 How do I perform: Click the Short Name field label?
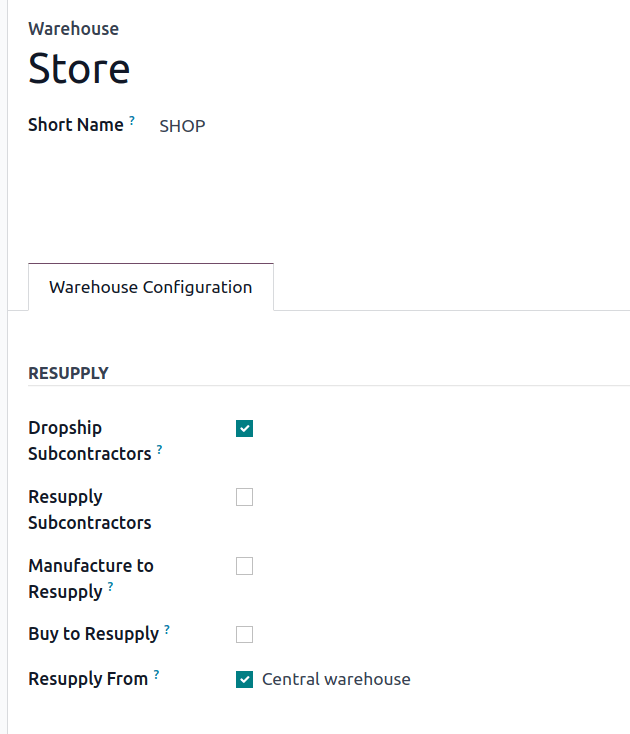coord(75,125)
